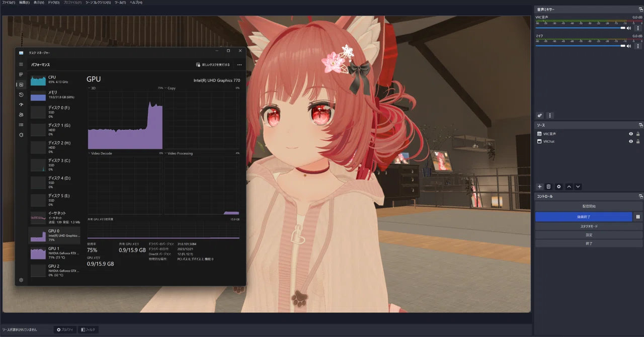Viewport: 644px width, 337px height.
Task: Open Details list icon in Task Manager sidebar
Action: point(21,125)
